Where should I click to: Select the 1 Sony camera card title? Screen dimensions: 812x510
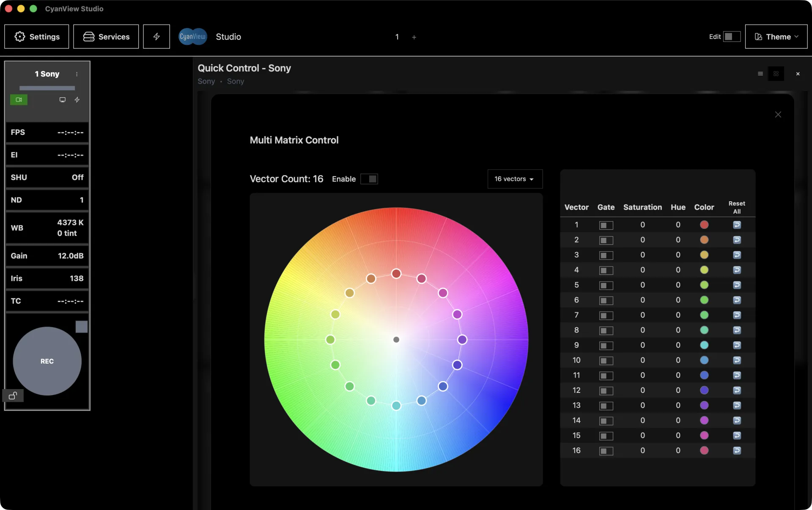tap(47, 74)
